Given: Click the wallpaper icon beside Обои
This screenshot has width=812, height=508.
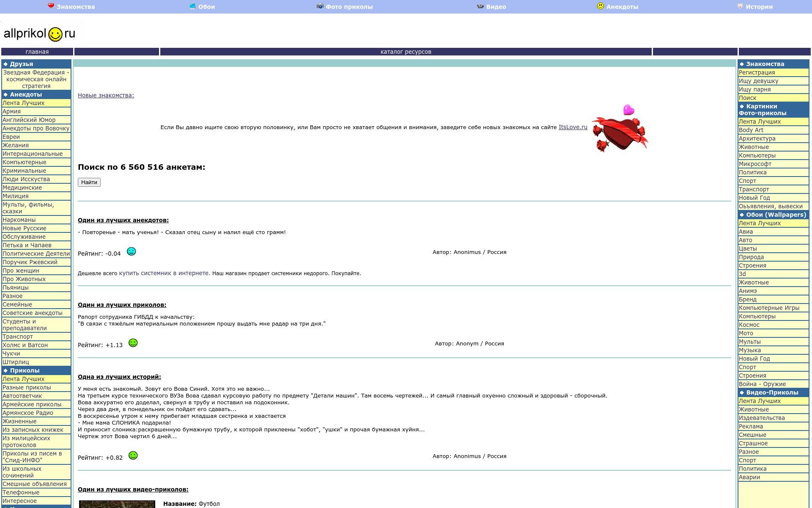Looking at the screenshot, I should point(192,6).
